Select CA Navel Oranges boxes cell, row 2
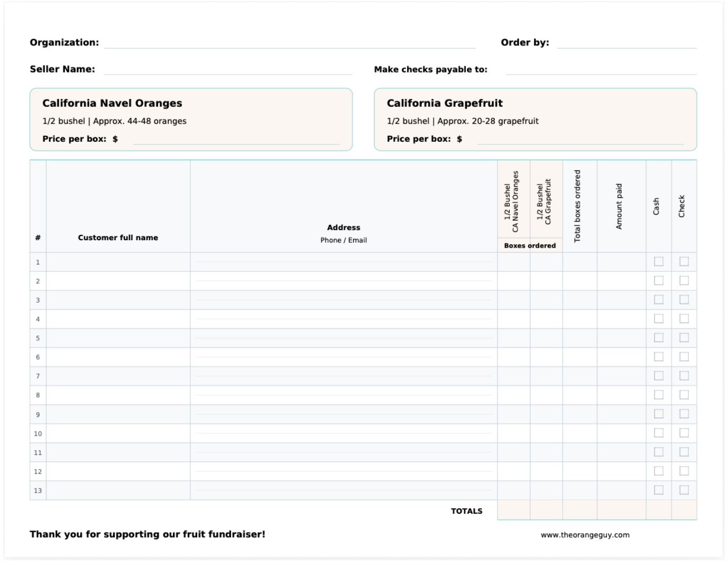 coord(514,281)
